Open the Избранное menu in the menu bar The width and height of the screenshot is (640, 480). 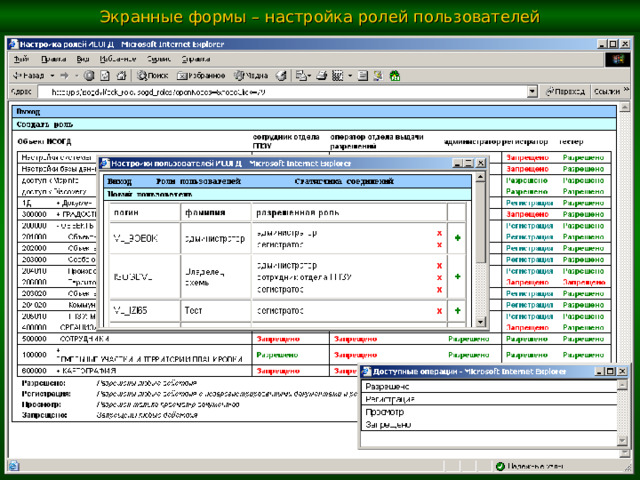(x=118, y=59)
